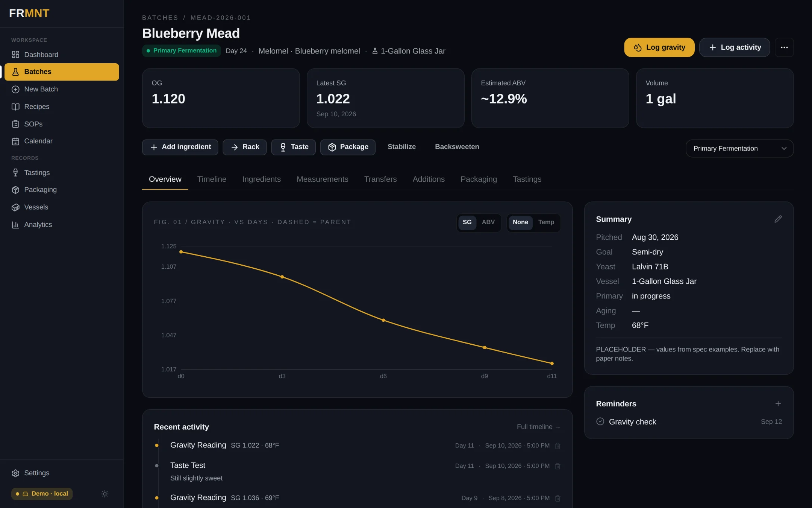Image resolution: width=812 pixels, height=508 pixels.
Task: Open the three-dots more options menu
Action: pos(784,47)
